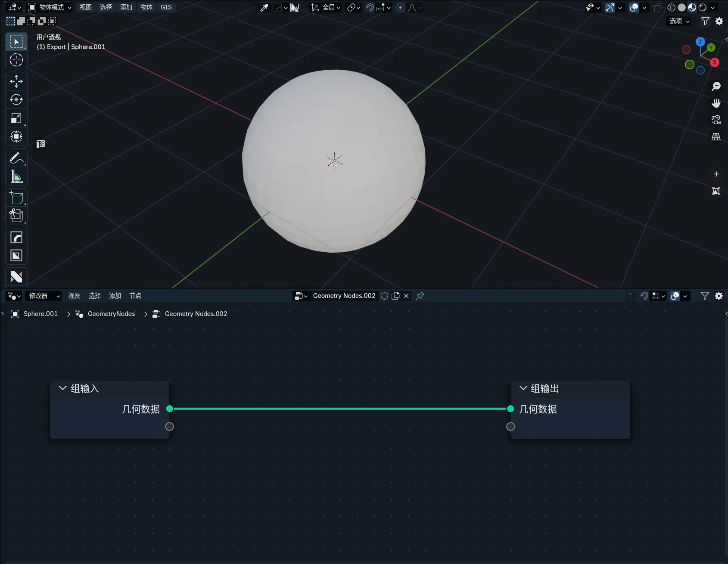Click the plus icon on viewport right edge

pyautogui.click(x=716, y=174)
